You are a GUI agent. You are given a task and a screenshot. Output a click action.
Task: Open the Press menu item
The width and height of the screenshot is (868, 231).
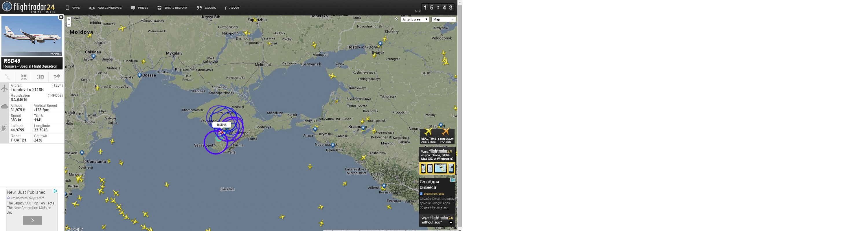(x=139, y=8)
